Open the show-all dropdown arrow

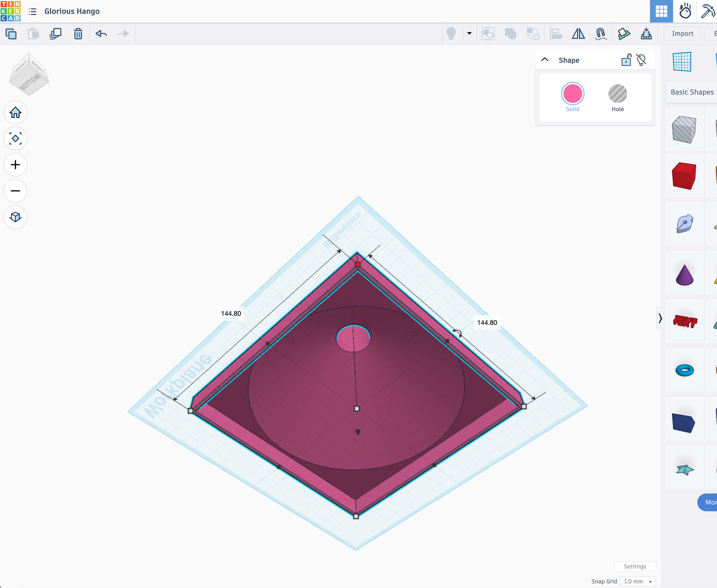(x=469, y=33)
